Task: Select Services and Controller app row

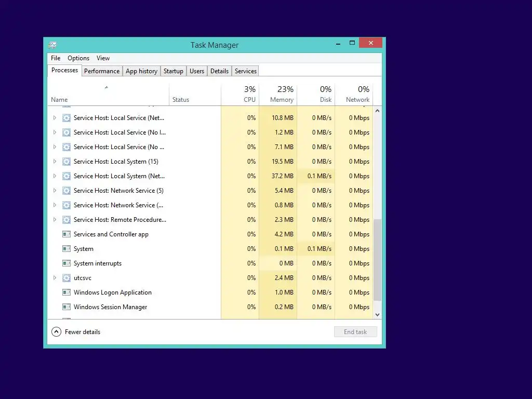Action: (210, 234)
